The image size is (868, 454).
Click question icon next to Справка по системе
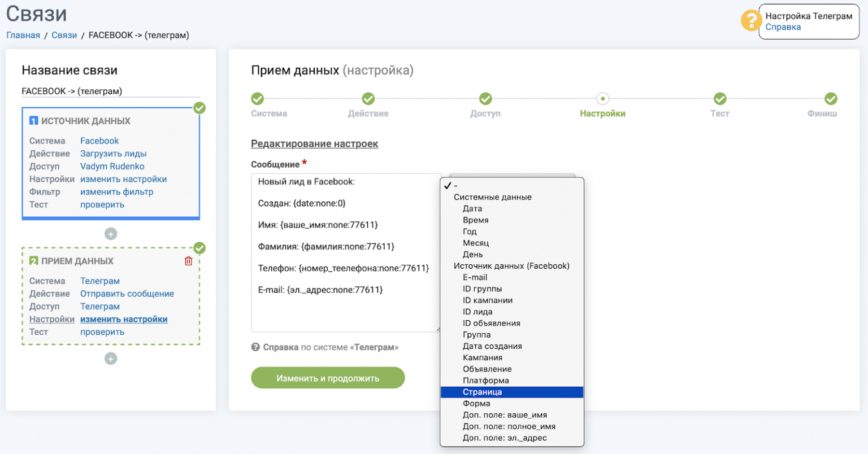(x=255, y=347)
